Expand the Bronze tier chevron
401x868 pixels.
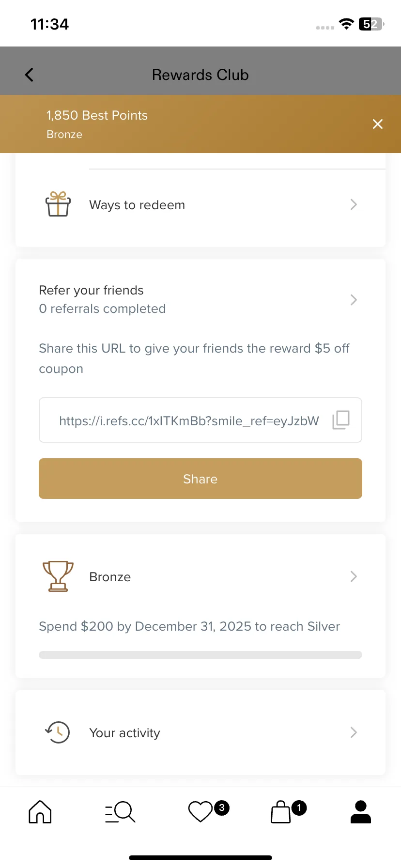(x=354, y=576)
